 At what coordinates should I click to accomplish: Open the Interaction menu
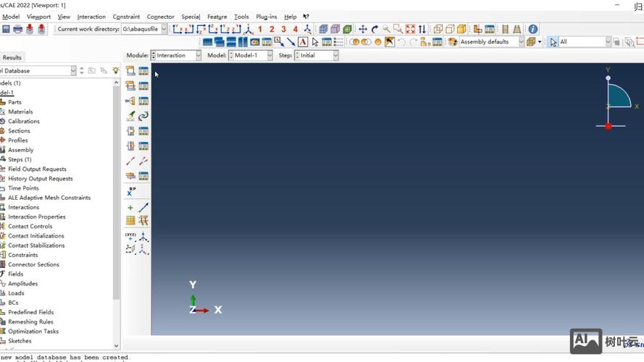pos(91,17)
